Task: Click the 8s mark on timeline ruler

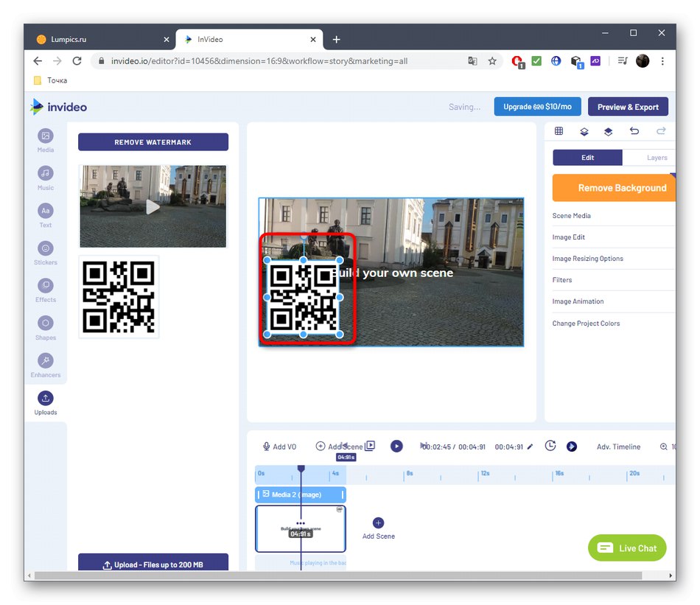Action: (410, 473)
